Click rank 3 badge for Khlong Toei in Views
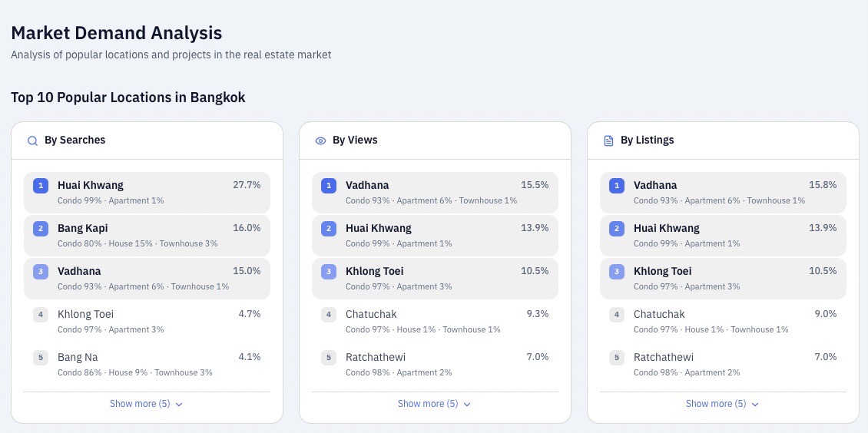 point(329,272)
